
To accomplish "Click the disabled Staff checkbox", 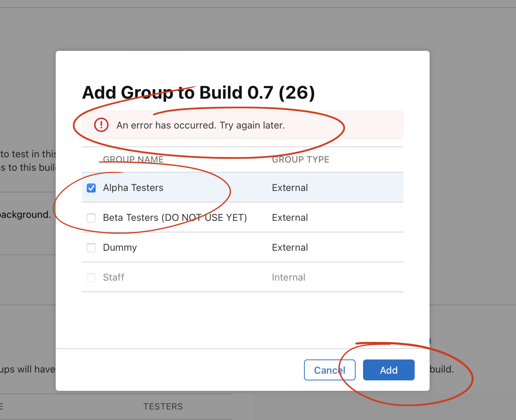I will [x=91, y=278].
